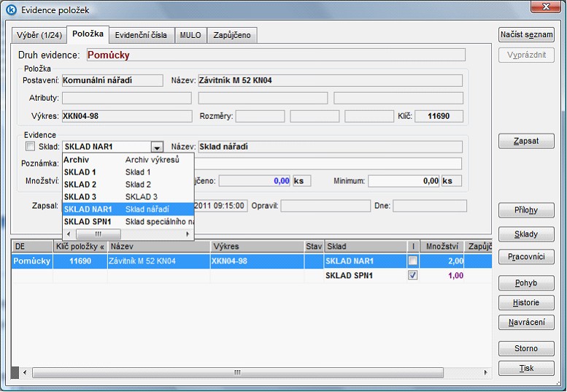Click the first Rozměry field
567x392 pixels.
click(x=260, y=116)
